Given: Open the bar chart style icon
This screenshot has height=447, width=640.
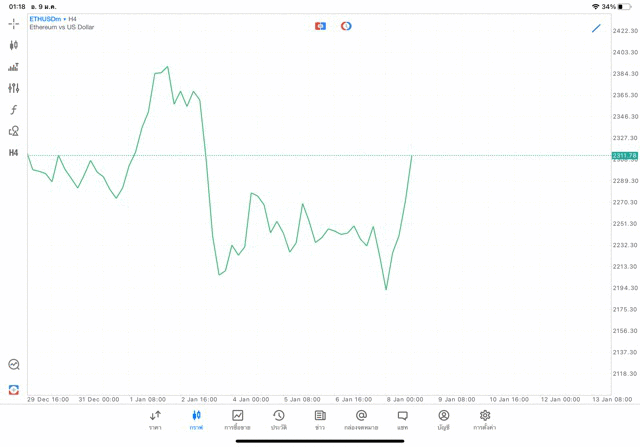Looking at the screenshot, I should [14, 67].
